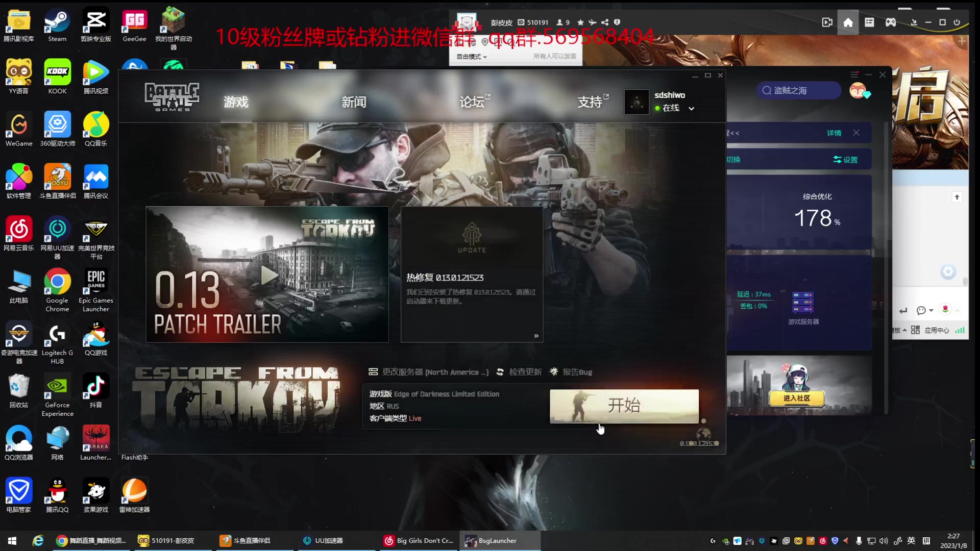
Task: Click 报告Bug to report a bug
Action: tap(571, 372)
